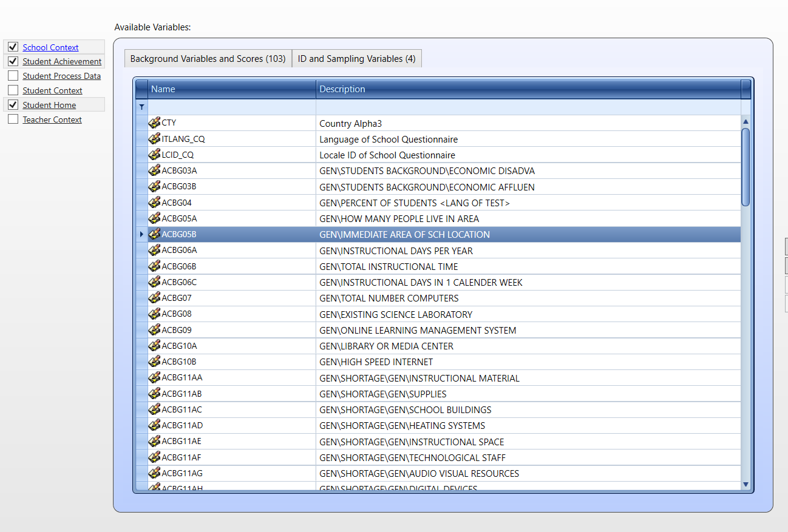Open Background Variables and Scores tab
The height and width of the screenshot is (532, 788).
click(208, 59)
